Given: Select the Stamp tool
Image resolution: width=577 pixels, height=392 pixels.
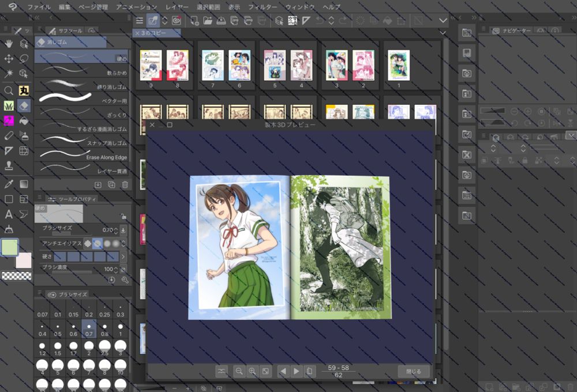Looking at the screenshot, I should click(x=9, y=166).
